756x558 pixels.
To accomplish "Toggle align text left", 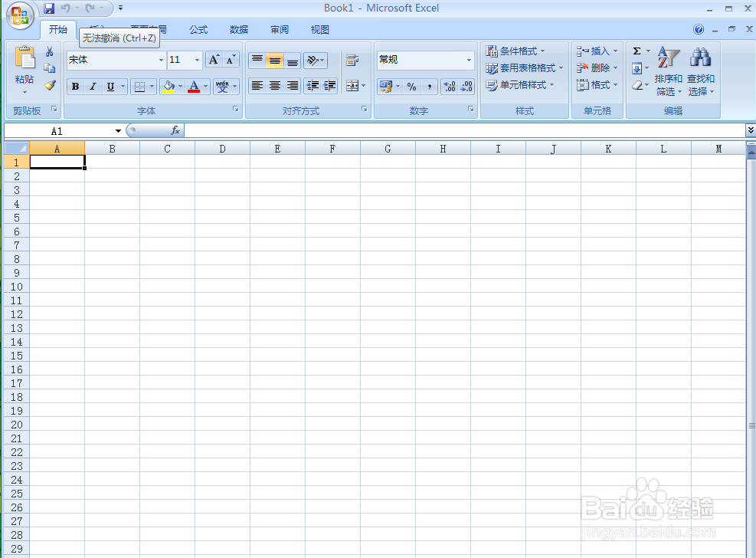I will 257,86.
